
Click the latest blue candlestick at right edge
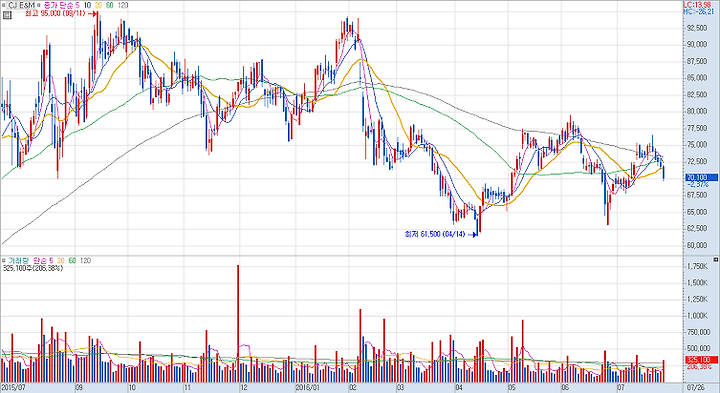pyautogui.click(x=664, y=173)
